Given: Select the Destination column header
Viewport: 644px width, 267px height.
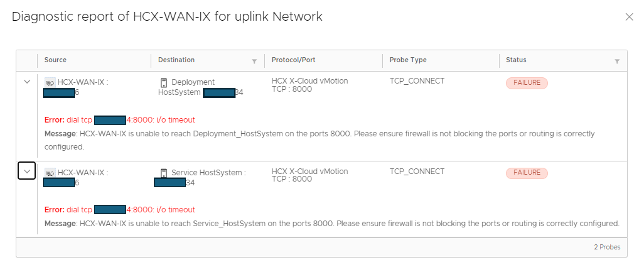Looking at the screenshot, I should [176, 60].
